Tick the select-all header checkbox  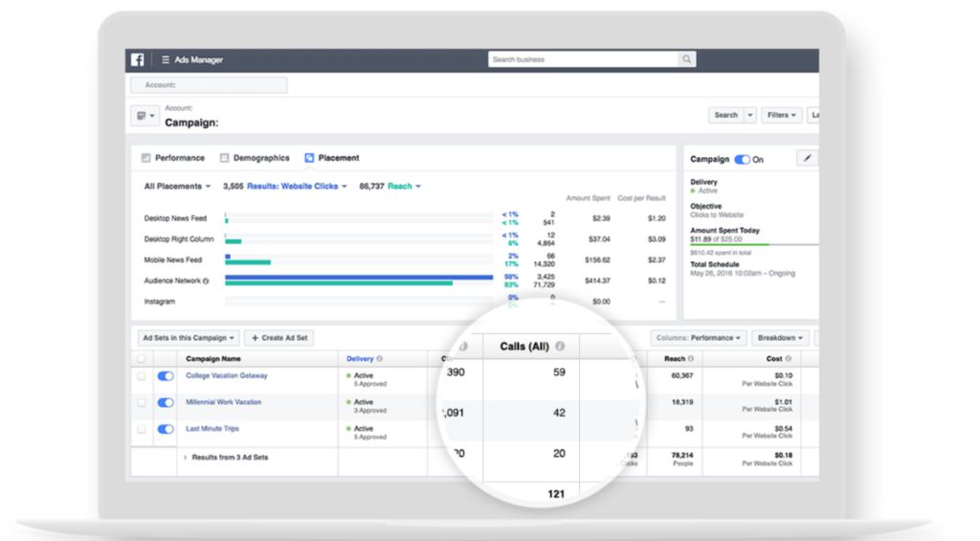click(x=142, y=359)
